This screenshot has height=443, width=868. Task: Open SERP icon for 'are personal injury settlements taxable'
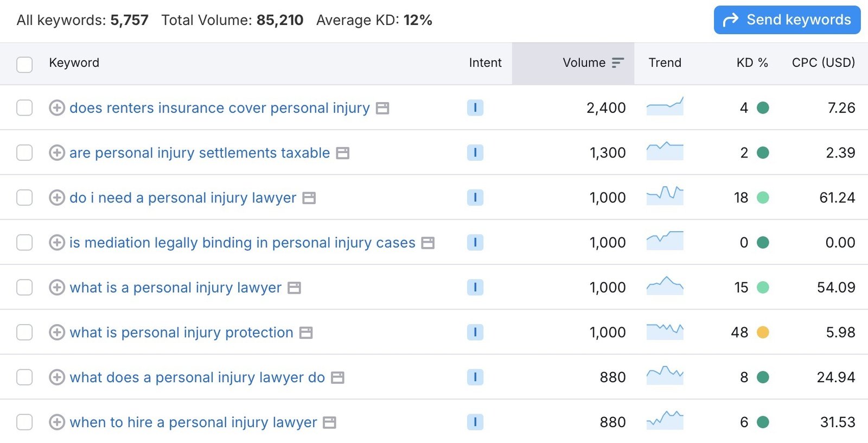click(x=342, y=153)
